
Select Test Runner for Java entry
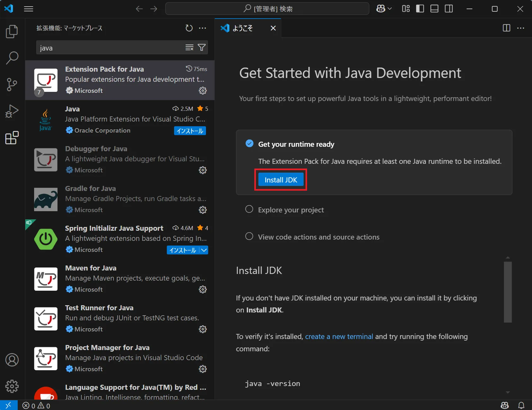[120, 319]
